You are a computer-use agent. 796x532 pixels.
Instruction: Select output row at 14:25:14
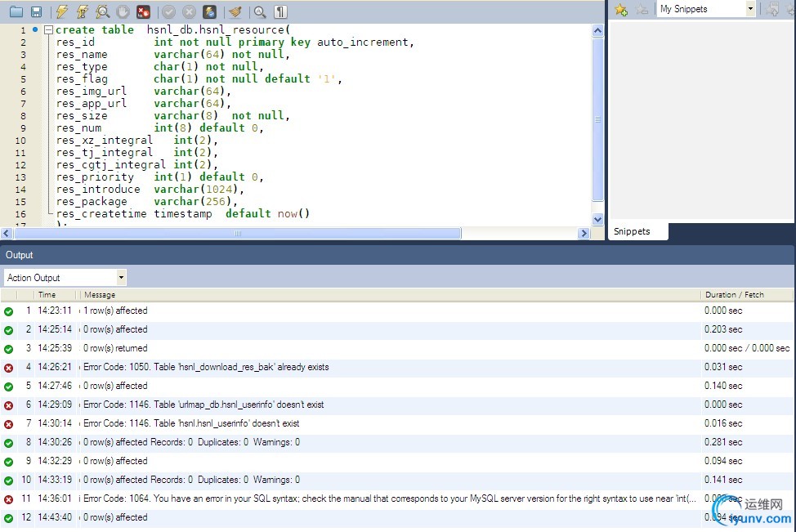396,329
